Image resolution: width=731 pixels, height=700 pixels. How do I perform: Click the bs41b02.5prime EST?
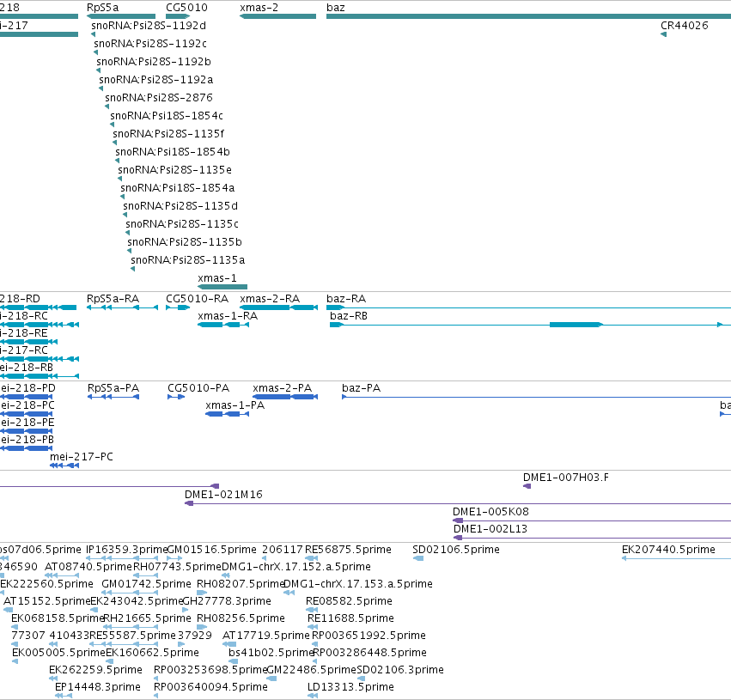[x=233, y=661]
